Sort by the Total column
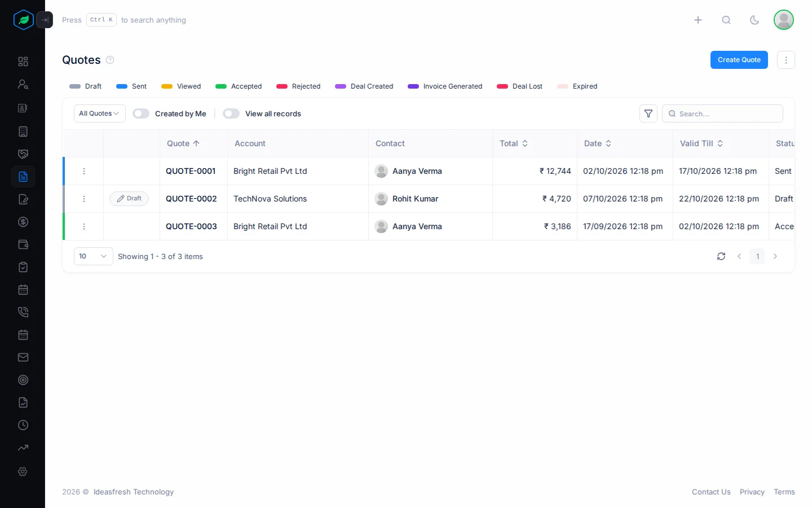 pos(514,143)
